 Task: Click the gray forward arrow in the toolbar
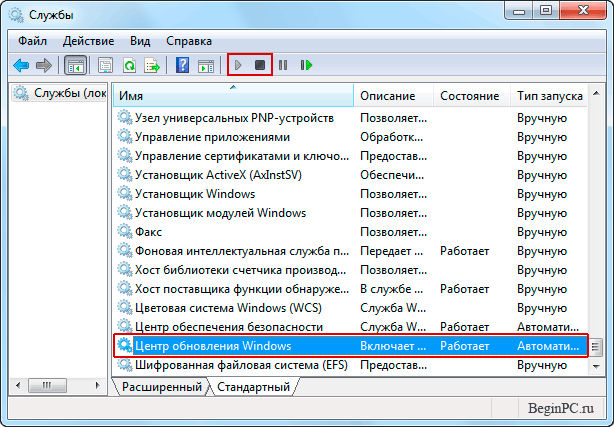pyautogui.click(x=44, y=65)
